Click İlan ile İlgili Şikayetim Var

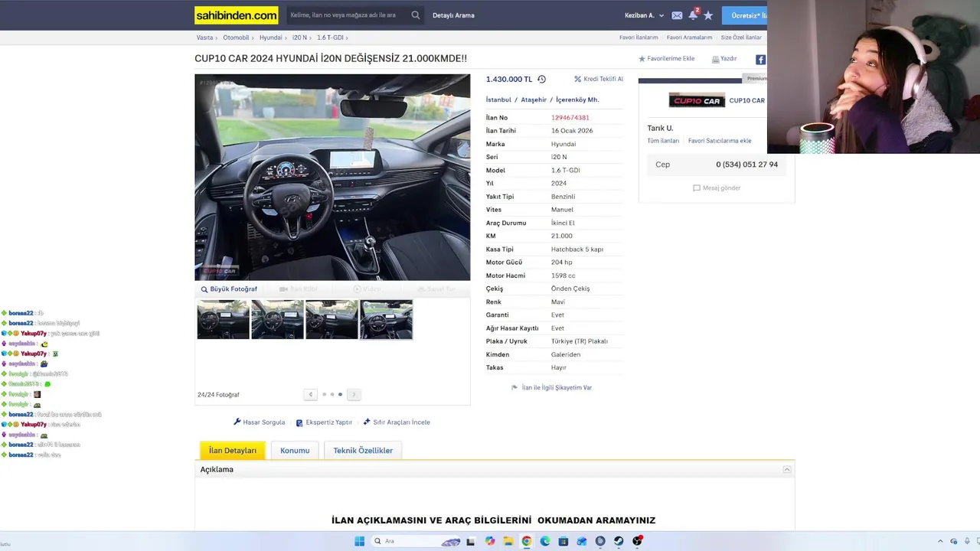point(551,388)
